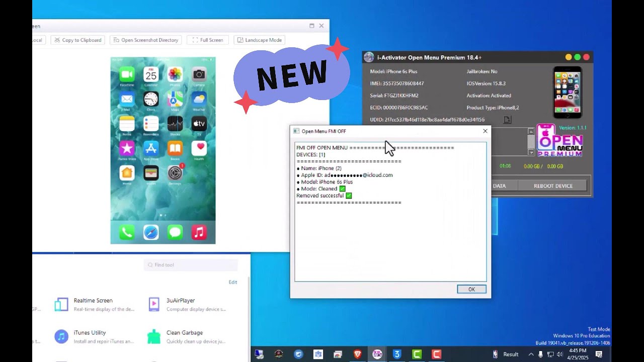
Task: Open the Clean Garbage tool
Action: pos(187,336)
